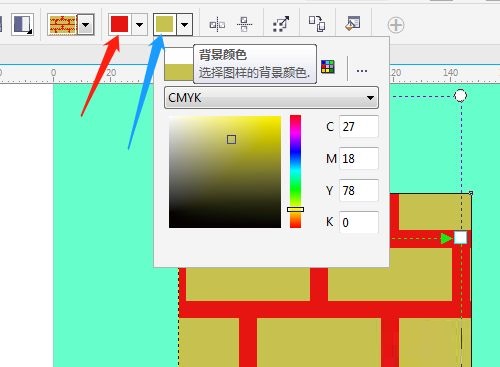This screenshot has width=500, height=367.
Task: Click the C value field showing 27
Action: (359, 126)
